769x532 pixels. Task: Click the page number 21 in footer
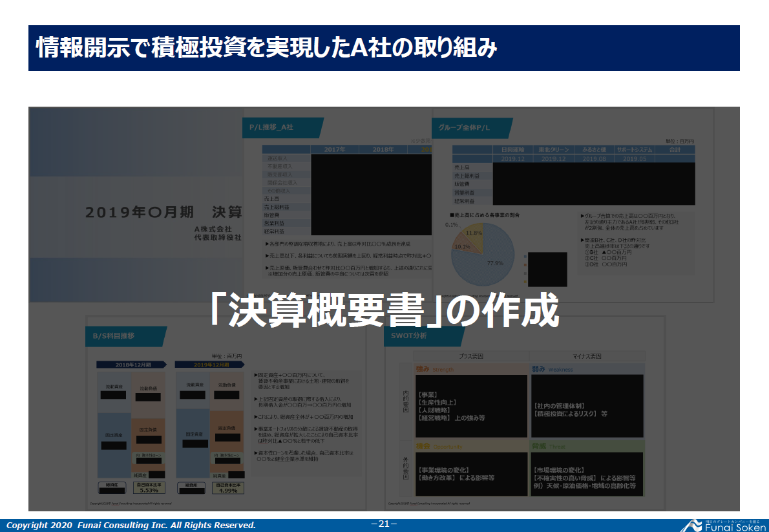pos(384,524)
